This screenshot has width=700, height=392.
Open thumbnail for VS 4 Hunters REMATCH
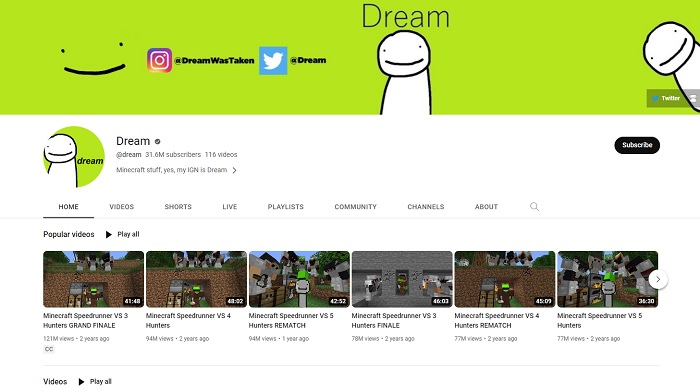pos(504,279)
